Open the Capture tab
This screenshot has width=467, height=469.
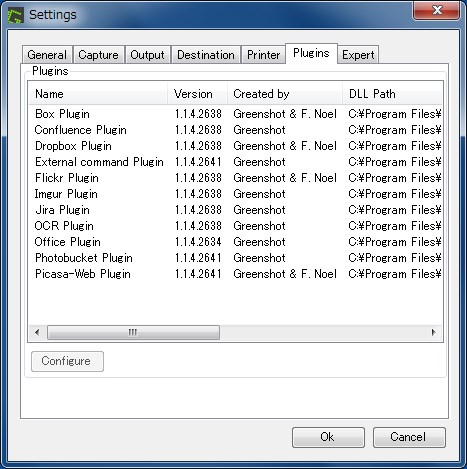coord(99,55)
